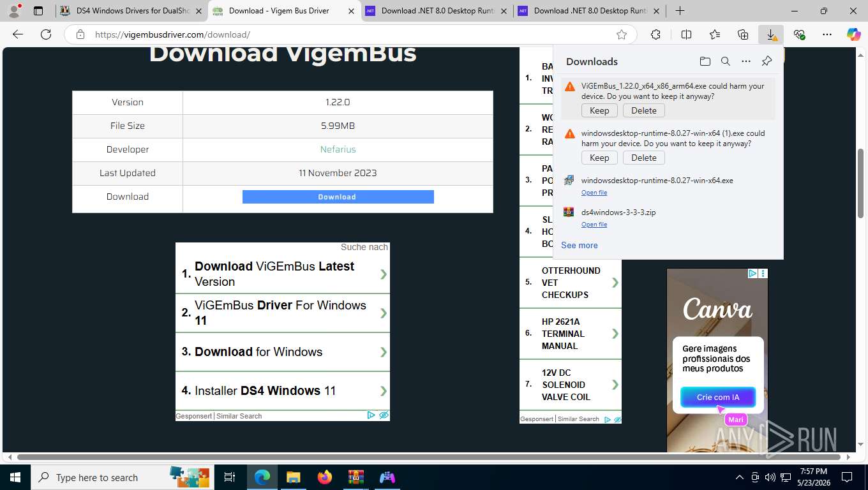Click the AdChoices icon on Canva ad

click(752, 273)
